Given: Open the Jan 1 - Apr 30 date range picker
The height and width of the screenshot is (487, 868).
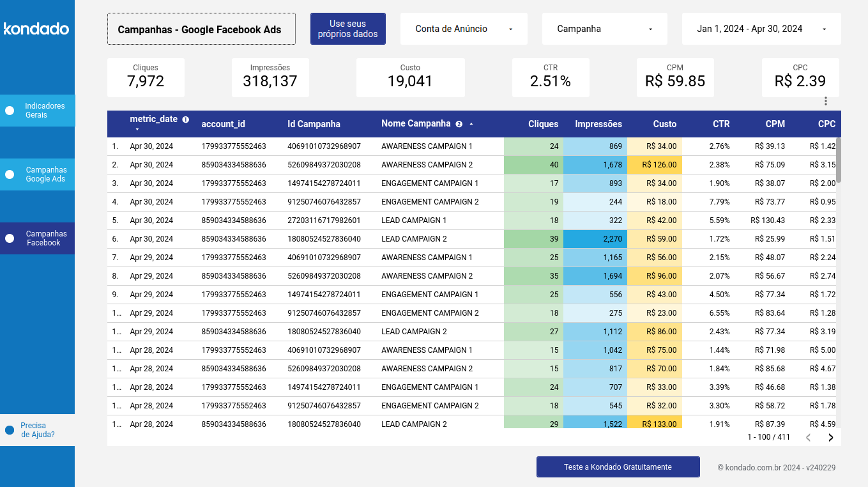Looking at the screenshot, I should coord(761,28).
